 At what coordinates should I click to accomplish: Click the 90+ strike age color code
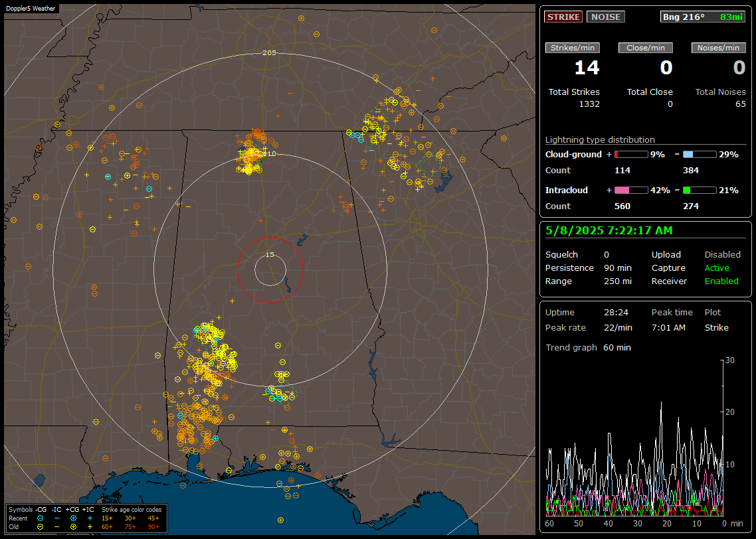(153, 527)
